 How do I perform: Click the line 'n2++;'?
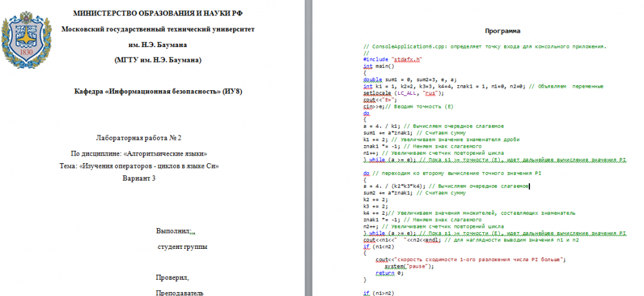point(433,226)
